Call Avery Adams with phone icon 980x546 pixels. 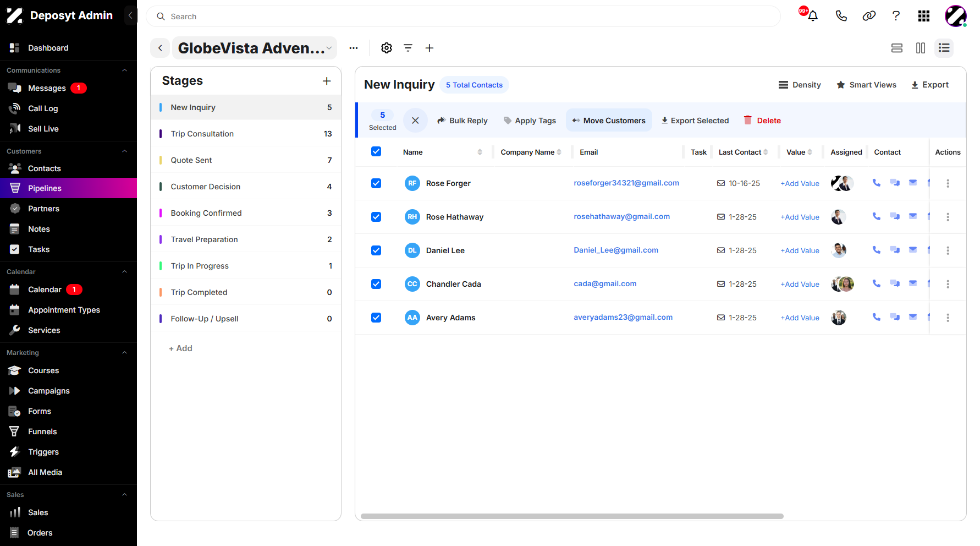pyautogui.click(x=877, y=317)
